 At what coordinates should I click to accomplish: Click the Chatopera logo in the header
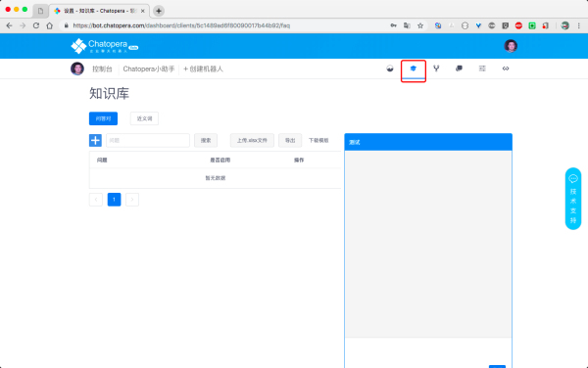click(104, 46)
